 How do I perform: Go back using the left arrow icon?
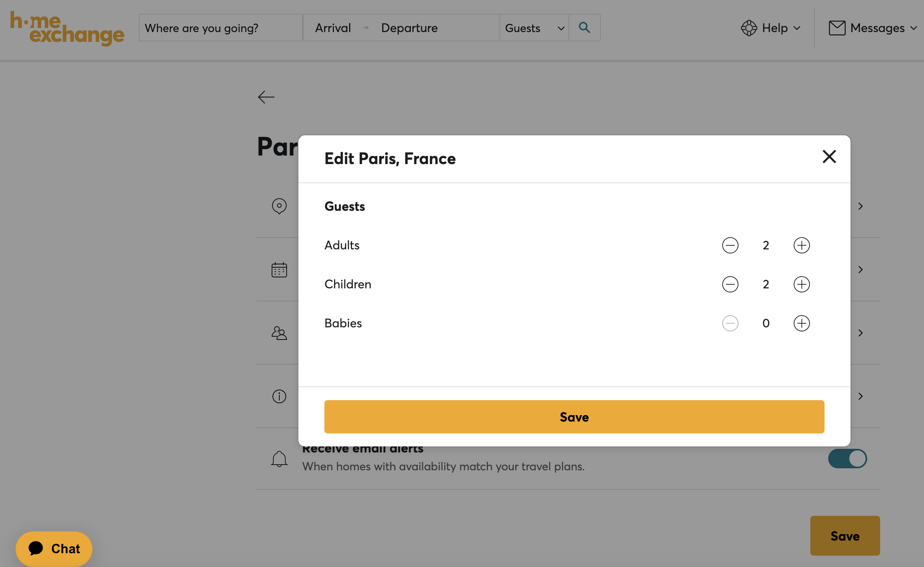[266, 97]
